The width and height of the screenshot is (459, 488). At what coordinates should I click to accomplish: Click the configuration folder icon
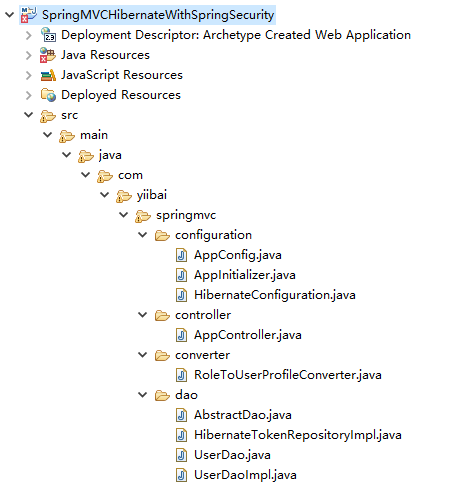point(162,235)
